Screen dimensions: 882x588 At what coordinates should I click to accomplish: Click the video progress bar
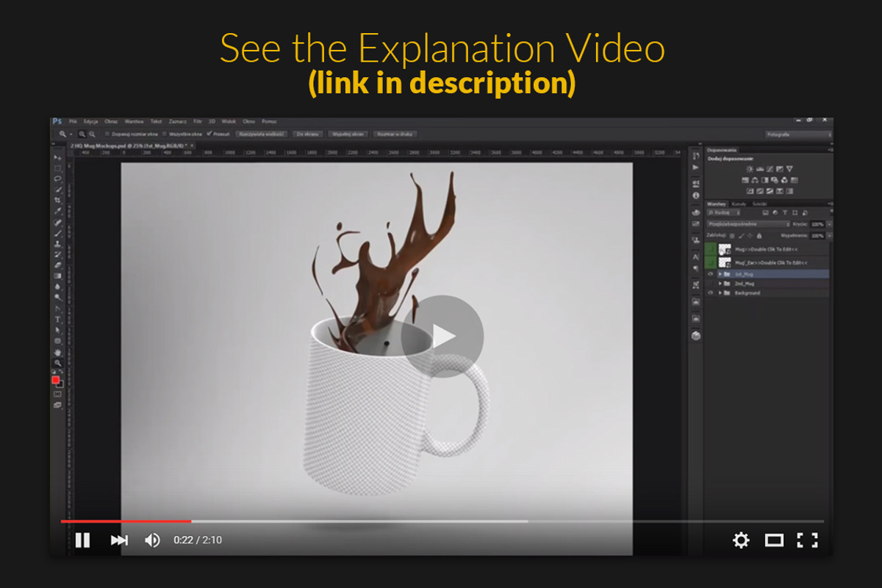coord(442,521)
